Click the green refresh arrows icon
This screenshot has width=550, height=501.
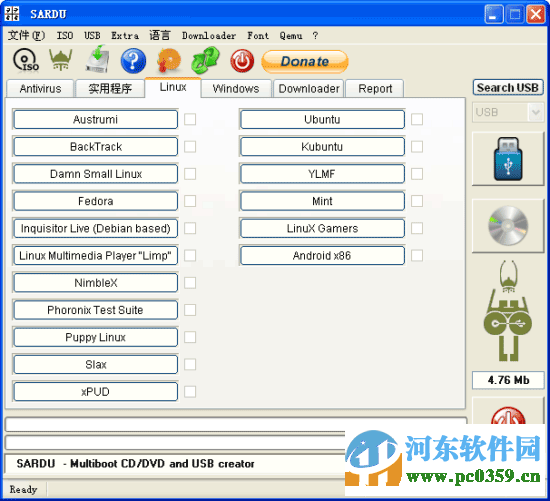(x=206, y=60)
